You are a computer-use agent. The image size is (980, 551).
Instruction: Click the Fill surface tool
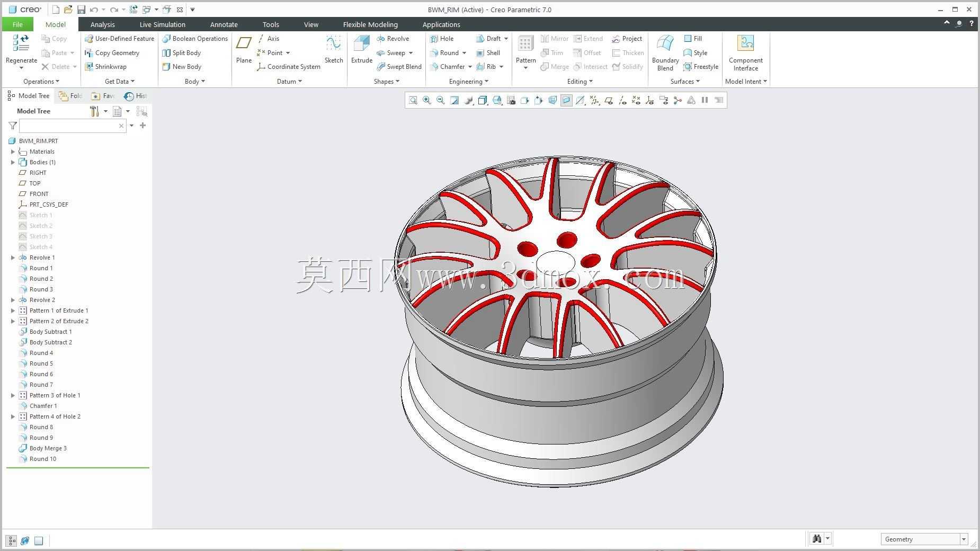coord(693,39)
